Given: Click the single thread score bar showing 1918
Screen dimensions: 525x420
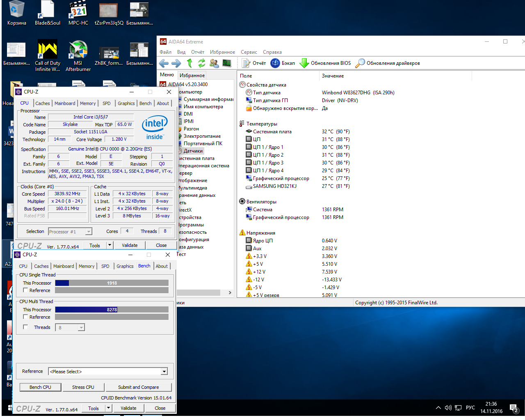Looking at the screenshot, I should point(112,283).
